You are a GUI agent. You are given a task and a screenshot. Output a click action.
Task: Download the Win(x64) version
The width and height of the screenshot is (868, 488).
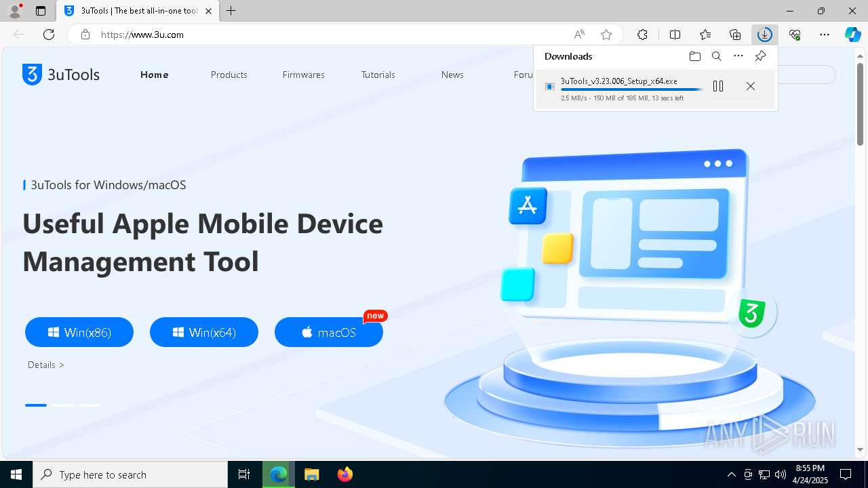pyautogui.click(x=204, y=332)
